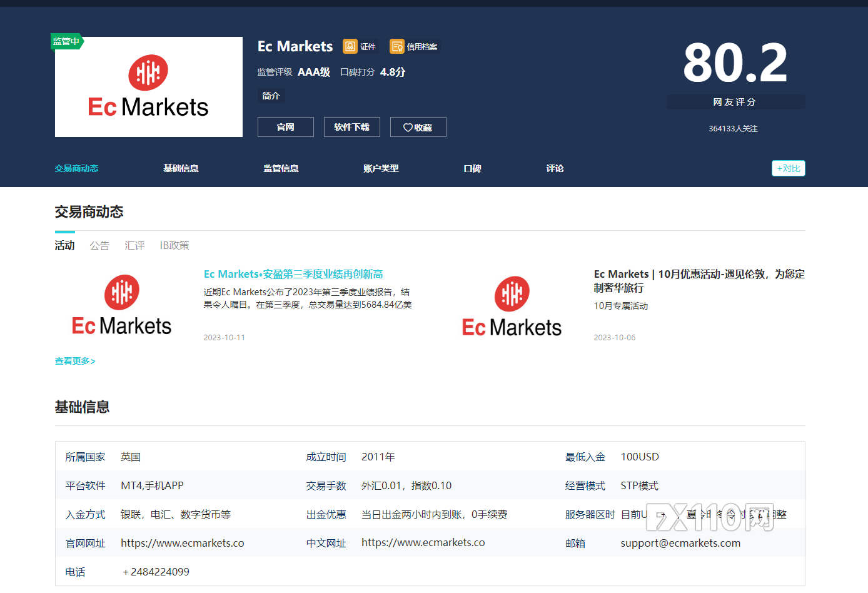Click the 100USD minimum deposit value
The width and height of the screenshot is (868, 593).
point(640,457)
